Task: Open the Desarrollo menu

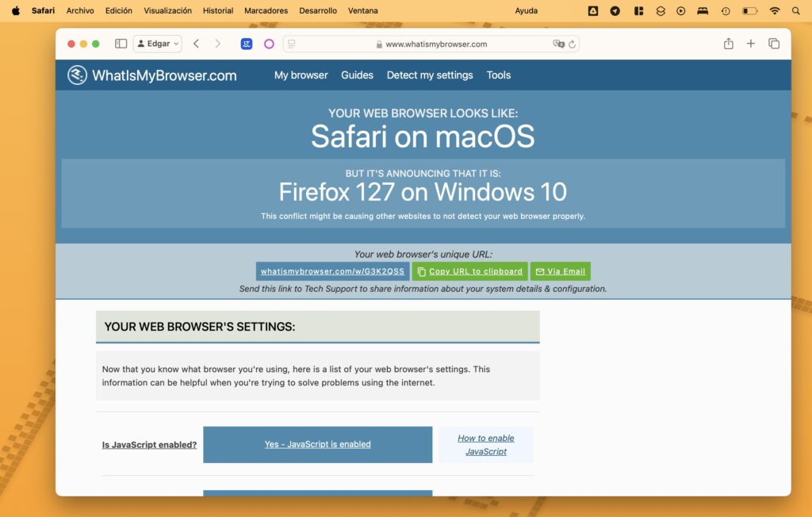Action: (318, 10)
